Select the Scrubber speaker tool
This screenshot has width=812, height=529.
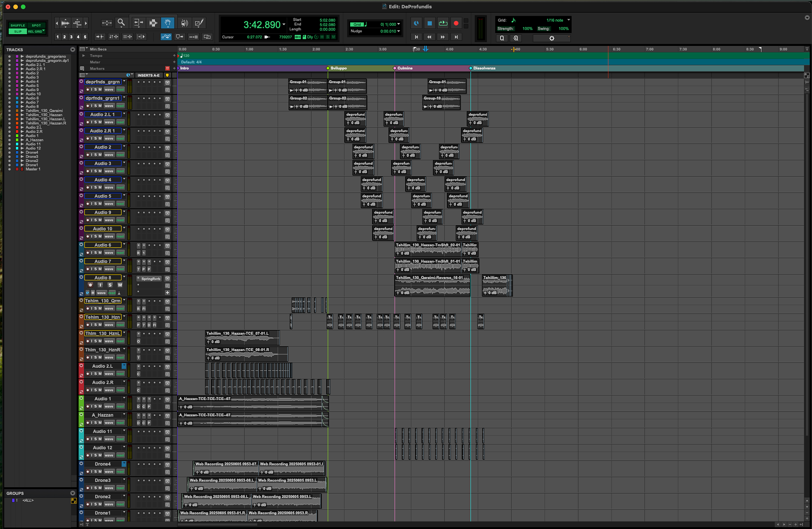tap(184, 23)
